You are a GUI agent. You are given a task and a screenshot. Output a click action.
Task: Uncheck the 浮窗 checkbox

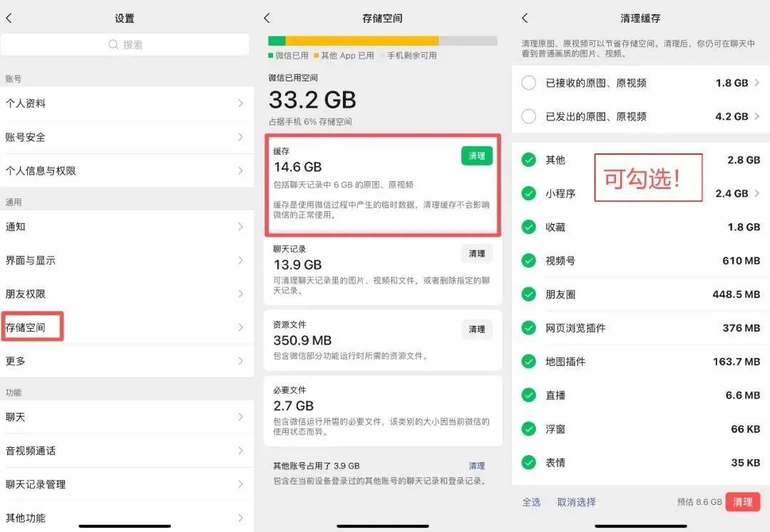coord(528,429)
